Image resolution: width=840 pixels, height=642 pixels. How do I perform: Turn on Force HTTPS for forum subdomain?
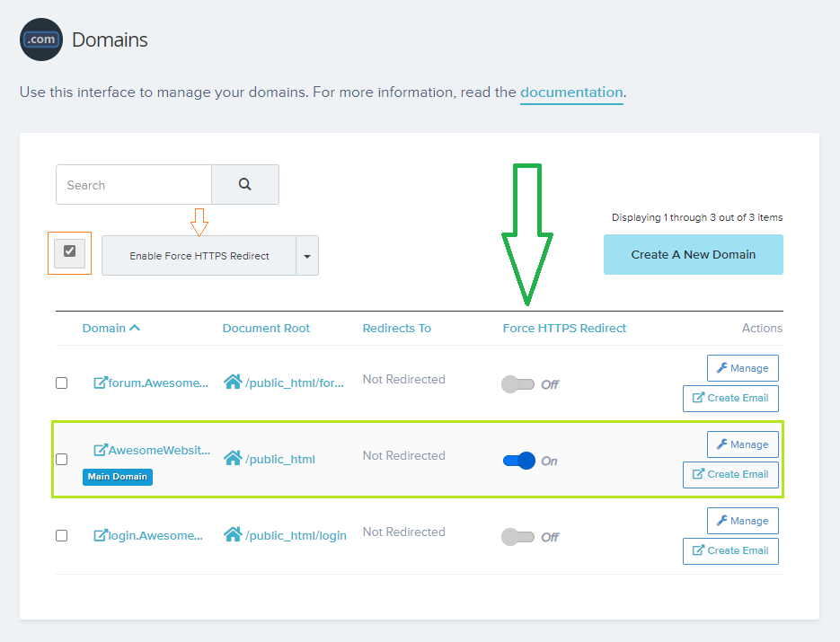517,384
